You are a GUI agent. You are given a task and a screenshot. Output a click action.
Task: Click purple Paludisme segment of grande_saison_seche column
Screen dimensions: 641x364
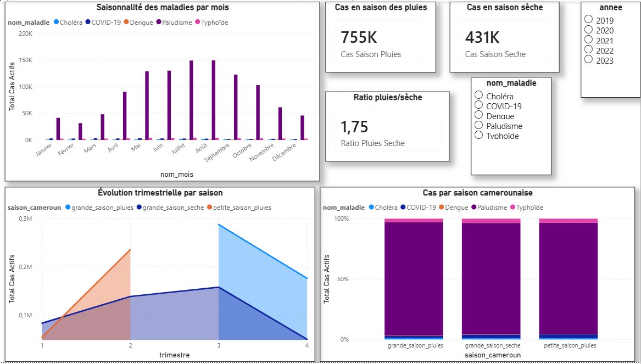491,279
